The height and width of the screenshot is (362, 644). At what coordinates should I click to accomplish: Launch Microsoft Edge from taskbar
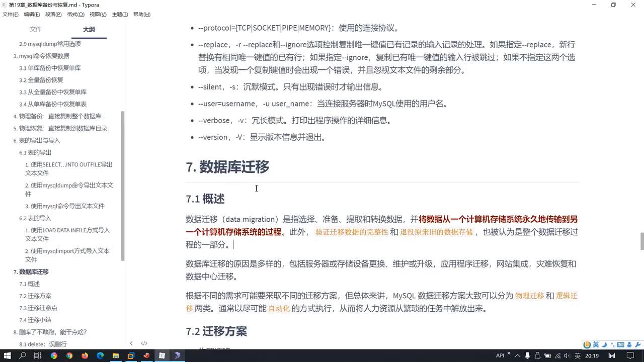pyautogui.click(x=100, y=355)
